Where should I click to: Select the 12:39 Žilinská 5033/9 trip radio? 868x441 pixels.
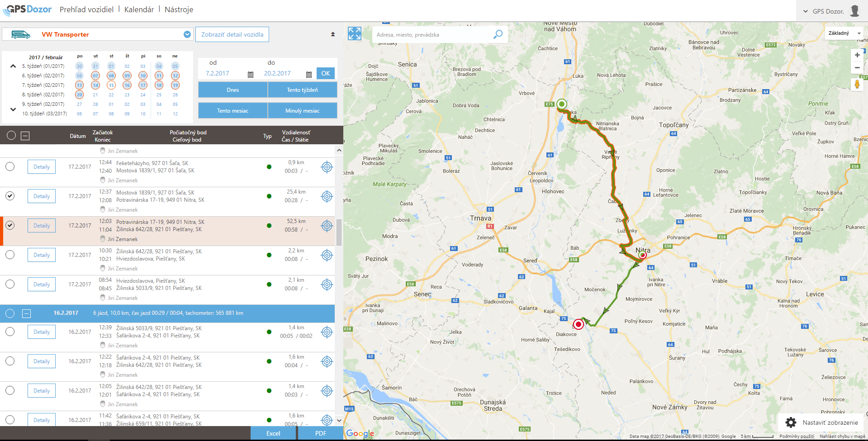10,332
